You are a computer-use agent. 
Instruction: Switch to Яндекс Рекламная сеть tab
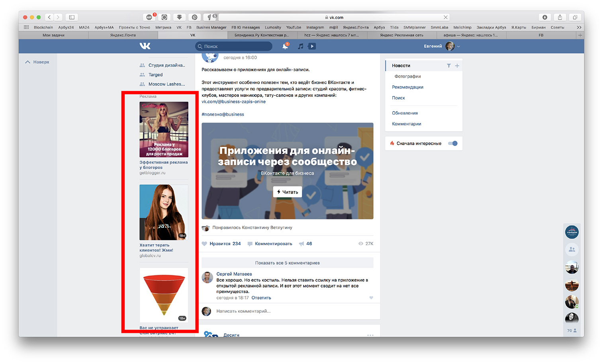click(401, 35)
